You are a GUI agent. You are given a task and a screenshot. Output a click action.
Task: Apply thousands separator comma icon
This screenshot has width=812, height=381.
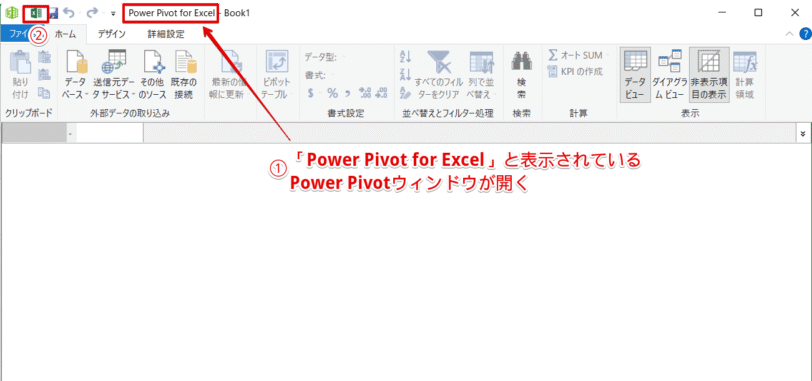tap(349, 93)
